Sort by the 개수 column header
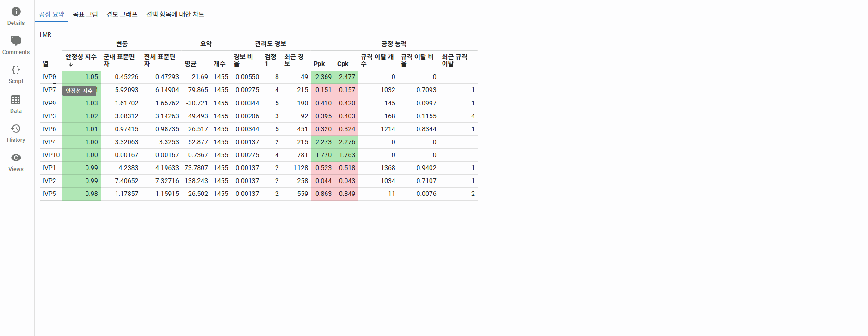Image resolution: width=868 pixels, height=336 pixels. (219, 64)
